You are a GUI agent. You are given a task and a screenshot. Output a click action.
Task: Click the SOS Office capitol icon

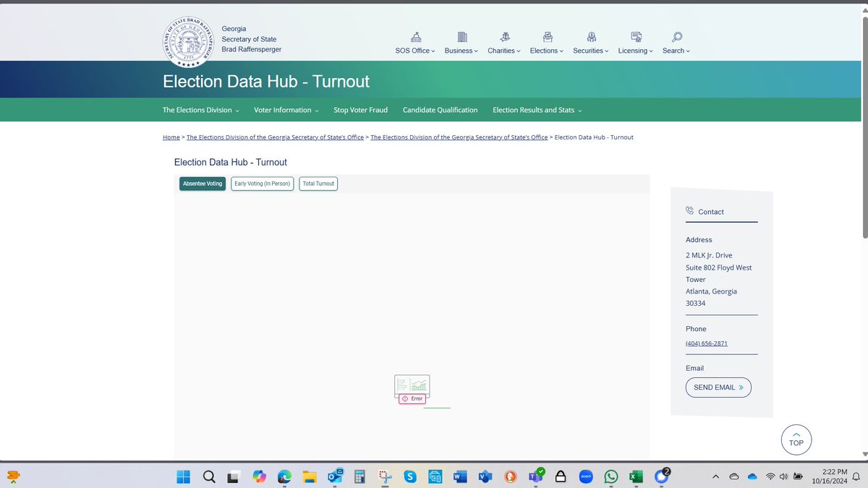(415, 37)
